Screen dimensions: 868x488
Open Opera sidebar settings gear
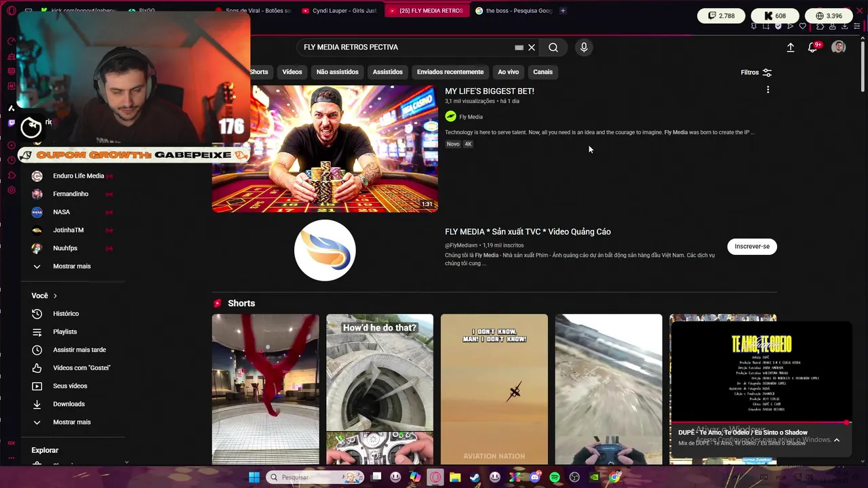(12, 190)
